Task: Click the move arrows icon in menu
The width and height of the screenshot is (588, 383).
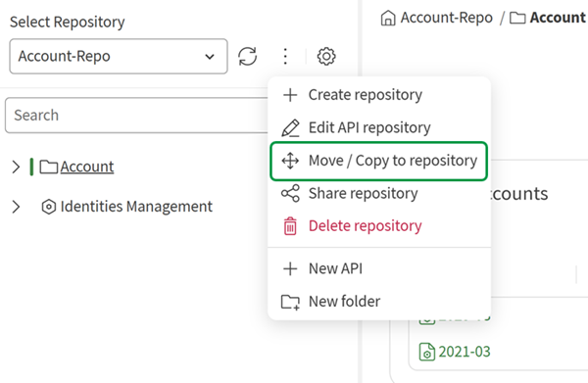Action: pos(290,161)
